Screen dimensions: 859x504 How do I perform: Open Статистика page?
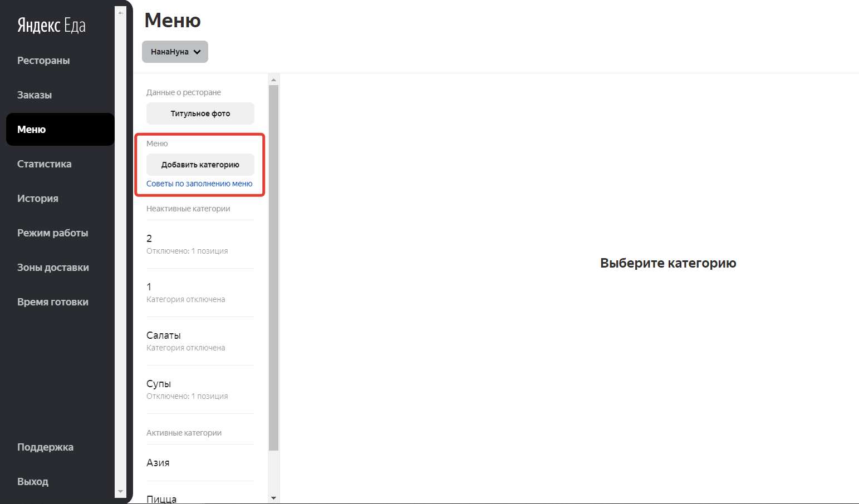click(44, 164)
